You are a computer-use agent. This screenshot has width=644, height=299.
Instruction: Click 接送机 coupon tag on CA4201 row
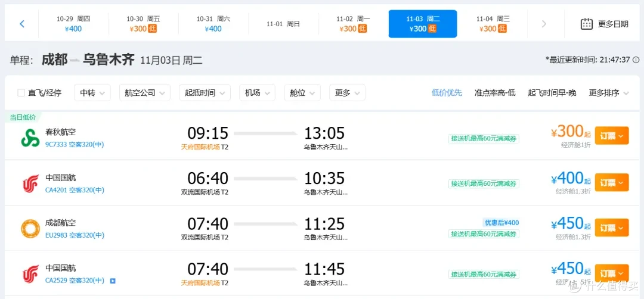484,183
